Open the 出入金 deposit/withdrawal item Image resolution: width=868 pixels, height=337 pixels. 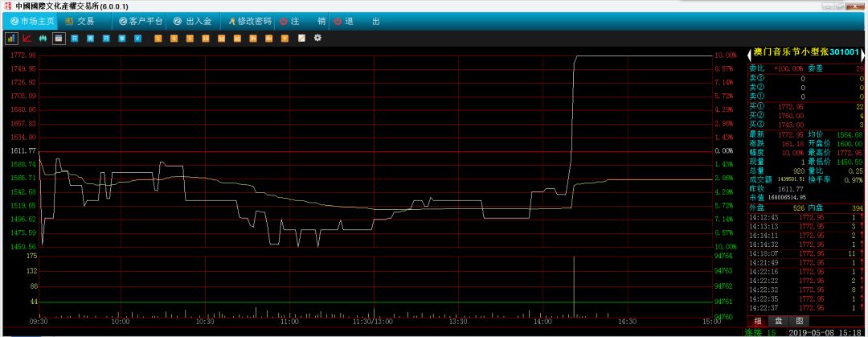tap(193, 21)
